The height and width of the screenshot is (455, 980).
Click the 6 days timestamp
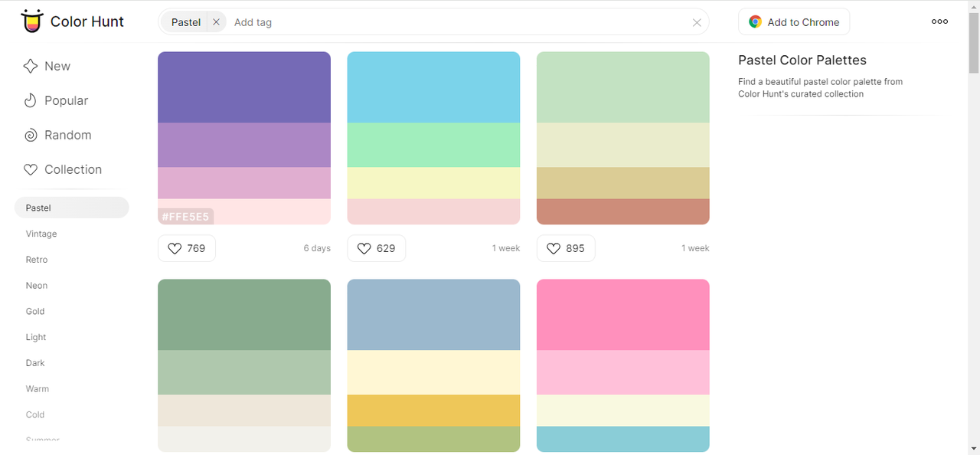click(317, 248)
